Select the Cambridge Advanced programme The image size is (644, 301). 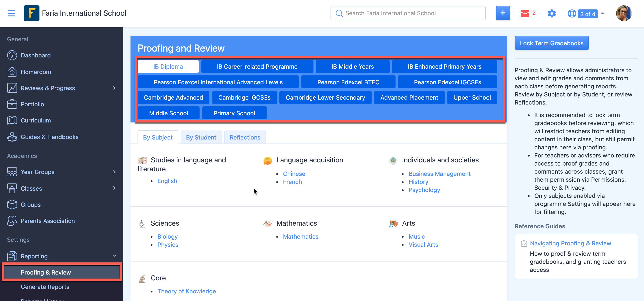pyautogui.click(x=174, y=98)
